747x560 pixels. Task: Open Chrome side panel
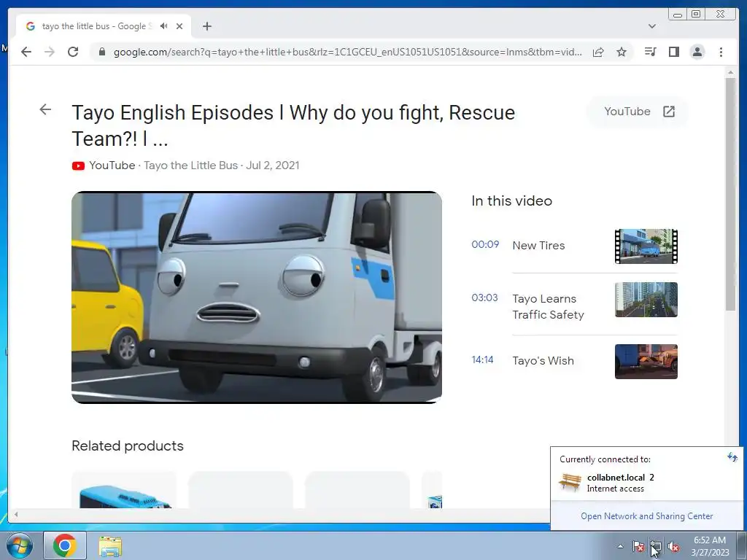673,52
